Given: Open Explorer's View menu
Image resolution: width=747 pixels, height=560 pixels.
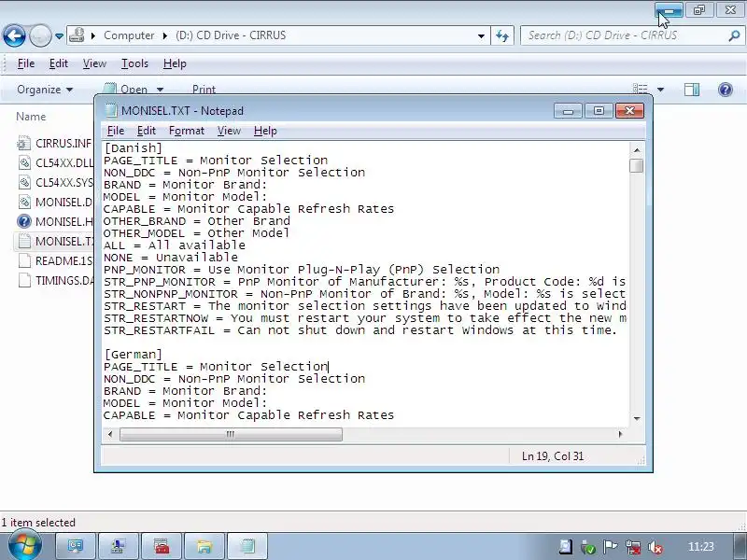Looking at the screenshot, I should pyautogui.click(x=94, y=63).
